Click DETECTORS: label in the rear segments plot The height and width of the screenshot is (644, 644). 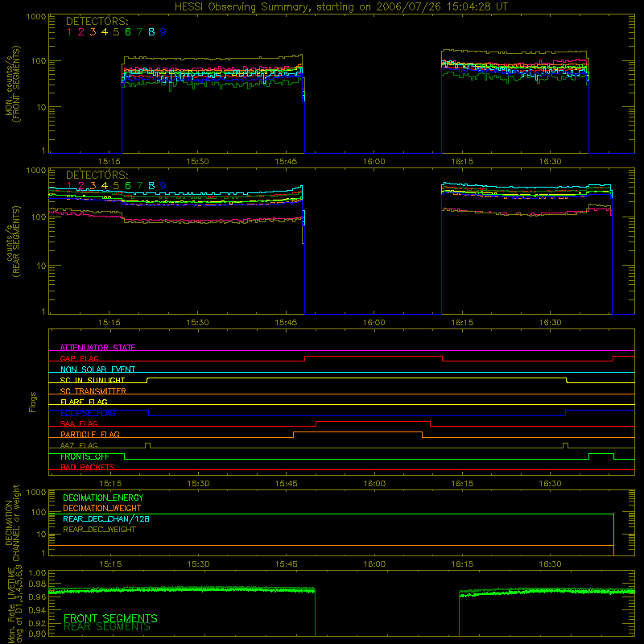click(97, 175)
